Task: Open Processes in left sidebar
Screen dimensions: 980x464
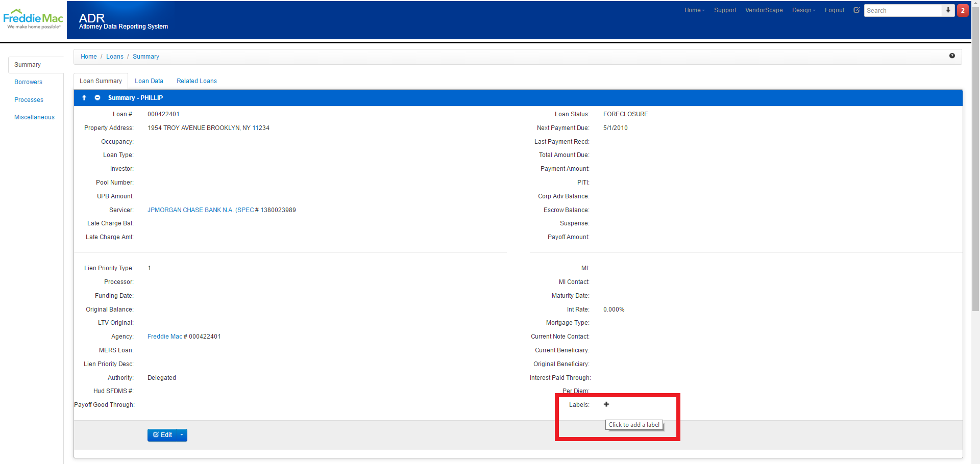Action: (29, 100)
